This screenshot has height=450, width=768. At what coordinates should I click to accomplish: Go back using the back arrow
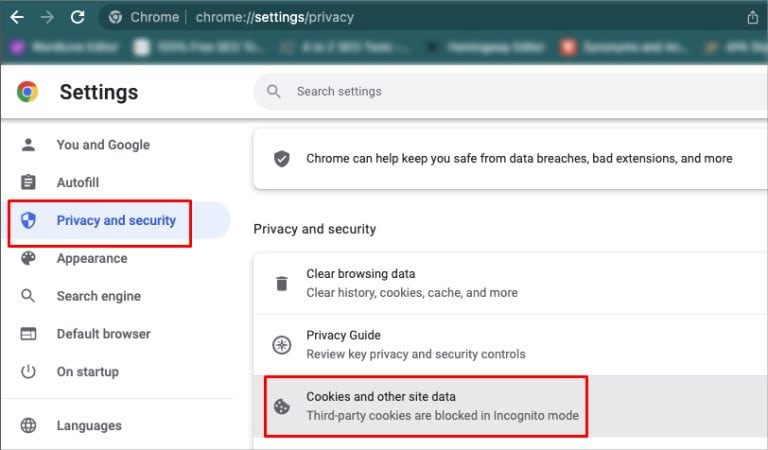(17, 17)
